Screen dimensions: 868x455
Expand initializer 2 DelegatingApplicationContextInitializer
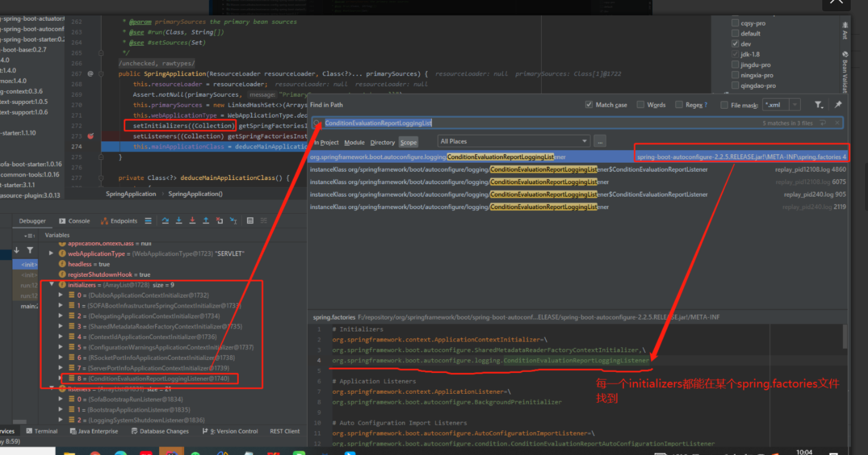(x=61, y=316)
